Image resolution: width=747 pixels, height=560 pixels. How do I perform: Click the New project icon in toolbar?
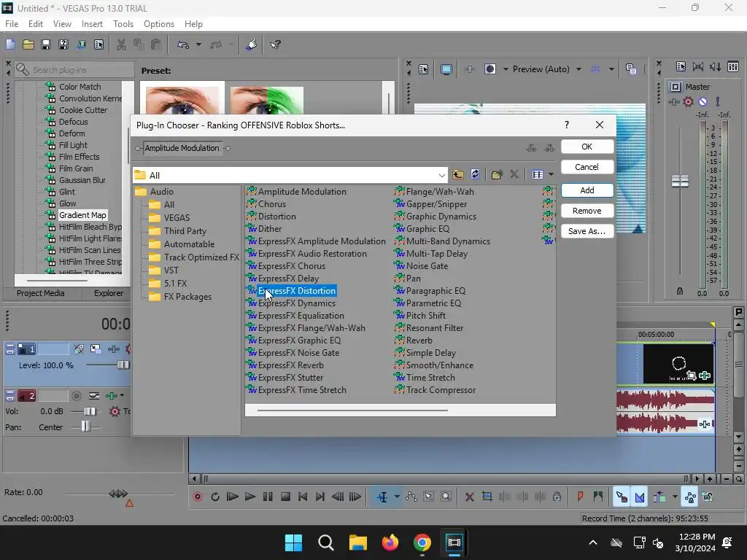[10, 44]
